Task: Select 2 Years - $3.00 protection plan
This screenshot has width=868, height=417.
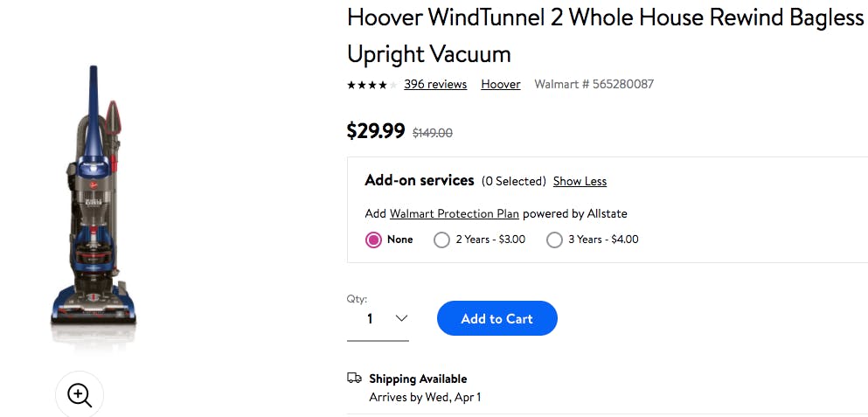Action: tap(442, 240)
